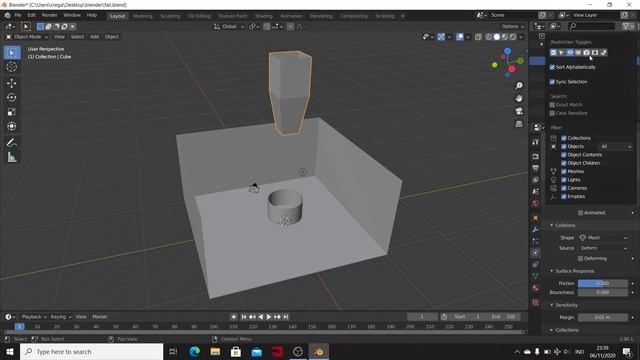Toggle the Sync Selection checkbox

click(552, 82)
